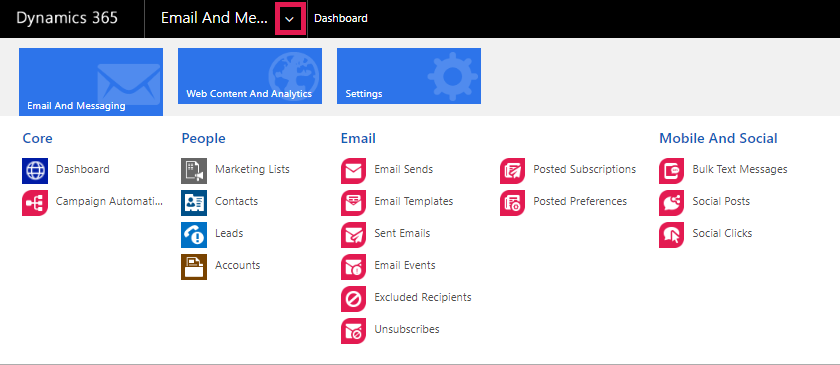
Task: Click the Excluded Recipients icon
Action: click(354, 299)
